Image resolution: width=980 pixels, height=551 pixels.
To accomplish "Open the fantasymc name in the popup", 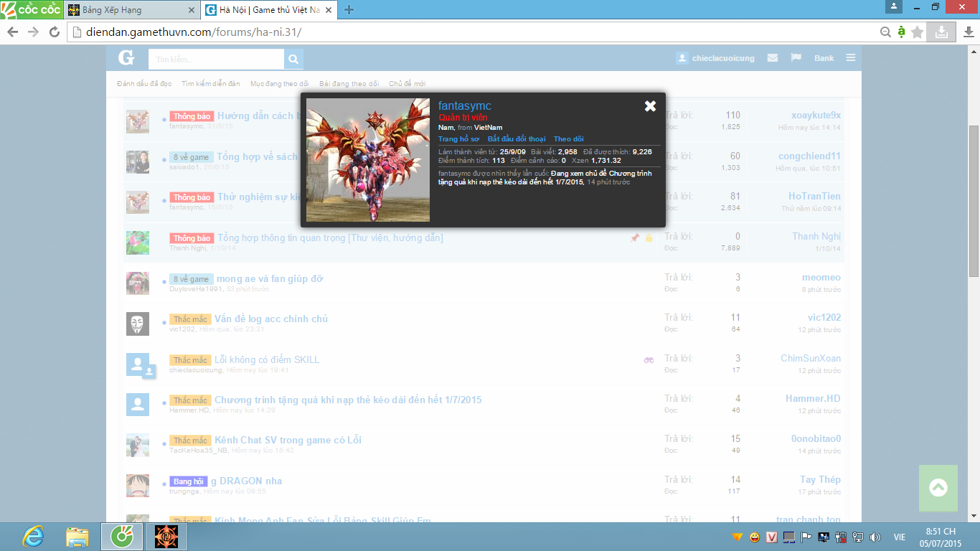I will [465, 106].
